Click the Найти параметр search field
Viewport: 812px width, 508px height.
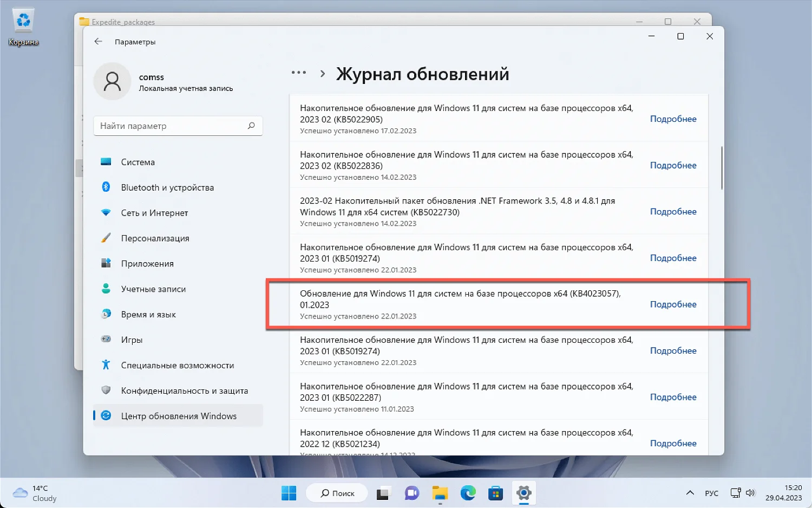pos(178,126)
